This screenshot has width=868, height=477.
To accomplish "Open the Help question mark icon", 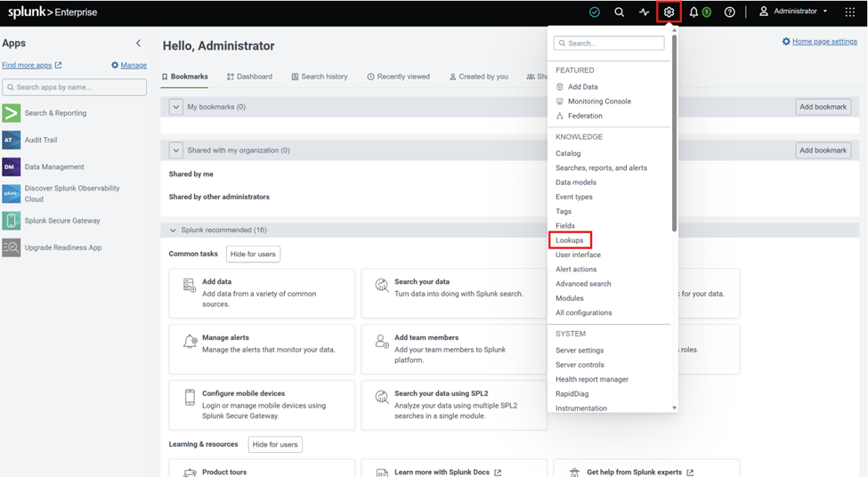I will point(730,12).
